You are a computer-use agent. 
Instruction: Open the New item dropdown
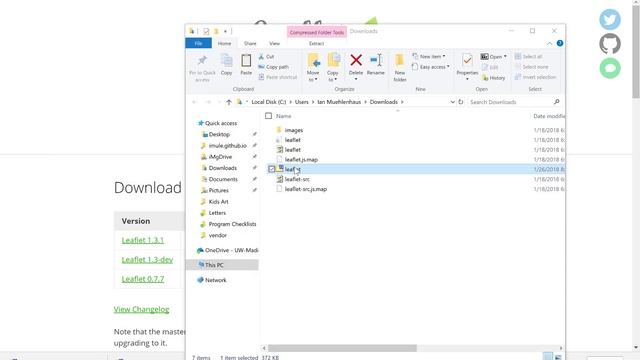429,56
